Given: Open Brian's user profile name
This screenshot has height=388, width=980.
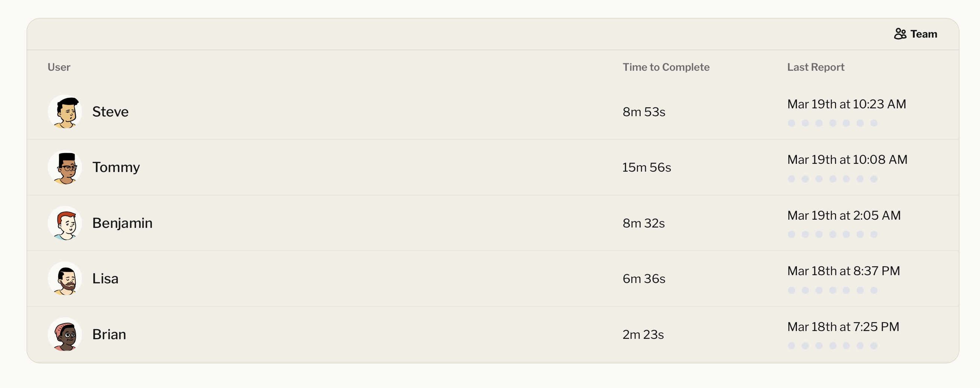Looking at the screenshot, I should (109, 334).
